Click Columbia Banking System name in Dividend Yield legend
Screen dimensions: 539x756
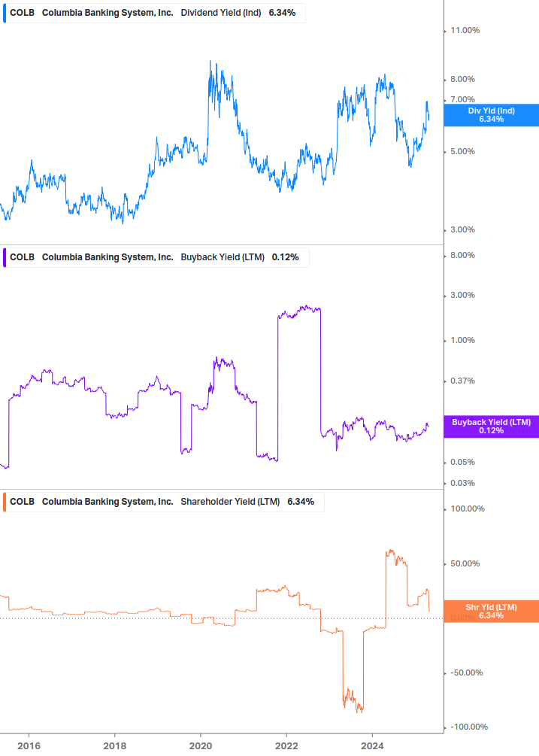(x=107, y=13)
